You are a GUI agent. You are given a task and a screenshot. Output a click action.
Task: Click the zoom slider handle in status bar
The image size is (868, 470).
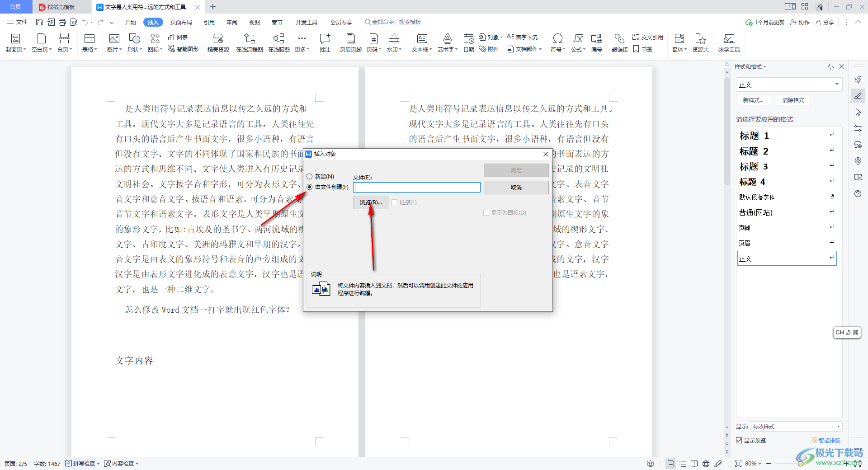pyautogui.click(x=801, y=464)
